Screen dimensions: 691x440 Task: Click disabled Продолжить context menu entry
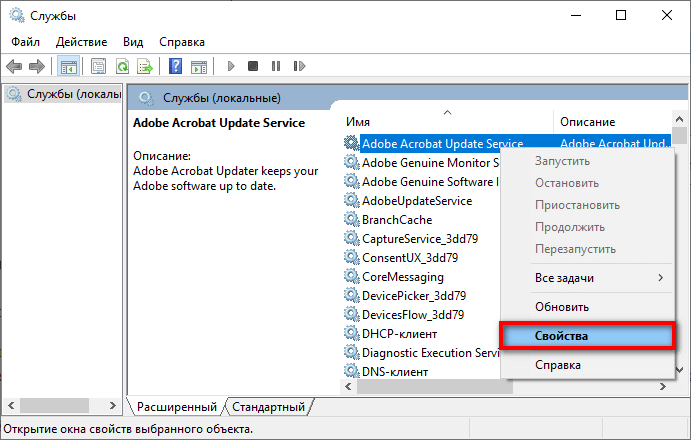(x=587, y=227)
